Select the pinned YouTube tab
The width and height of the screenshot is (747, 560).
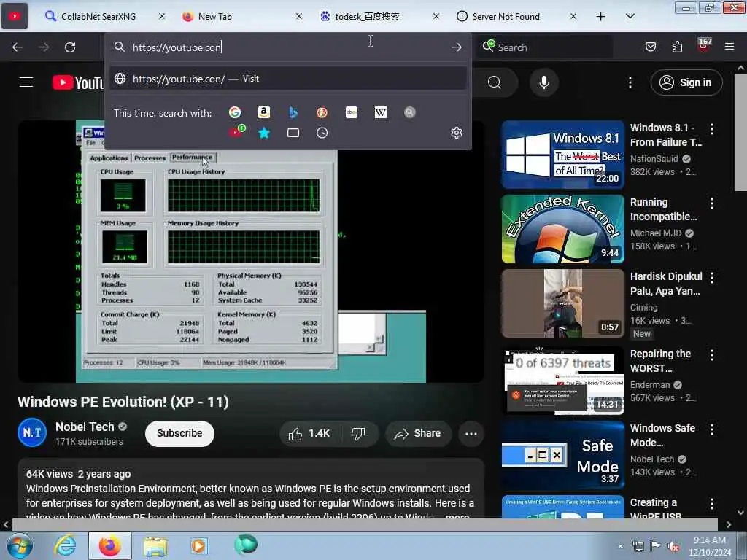pyautogui.click(x=15, y=16)
